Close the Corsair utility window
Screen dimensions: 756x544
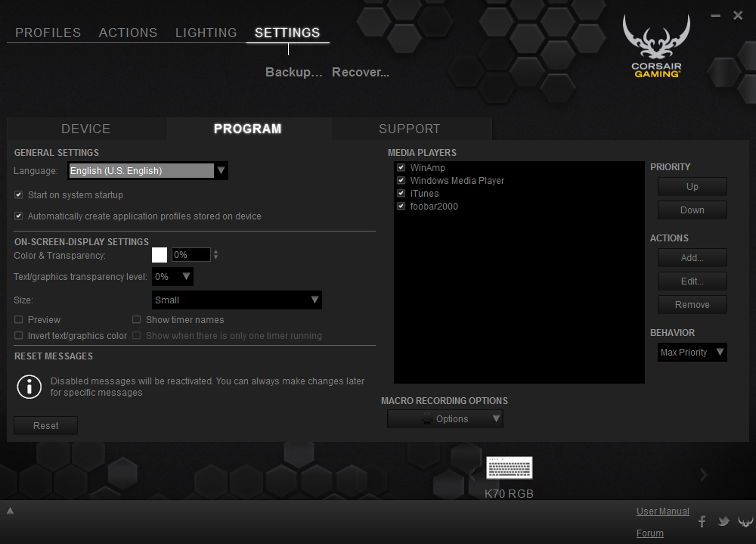pyautogui.click(x=738, y=15)
